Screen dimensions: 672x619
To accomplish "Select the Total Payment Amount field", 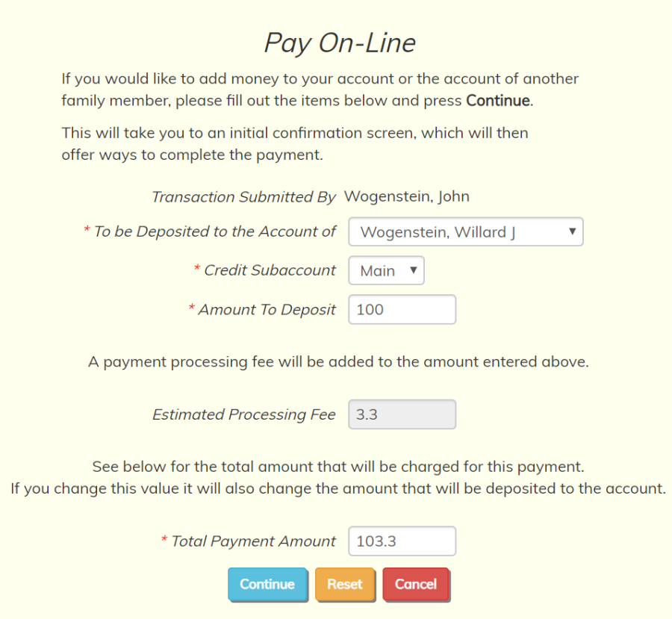I will (402, 541).
